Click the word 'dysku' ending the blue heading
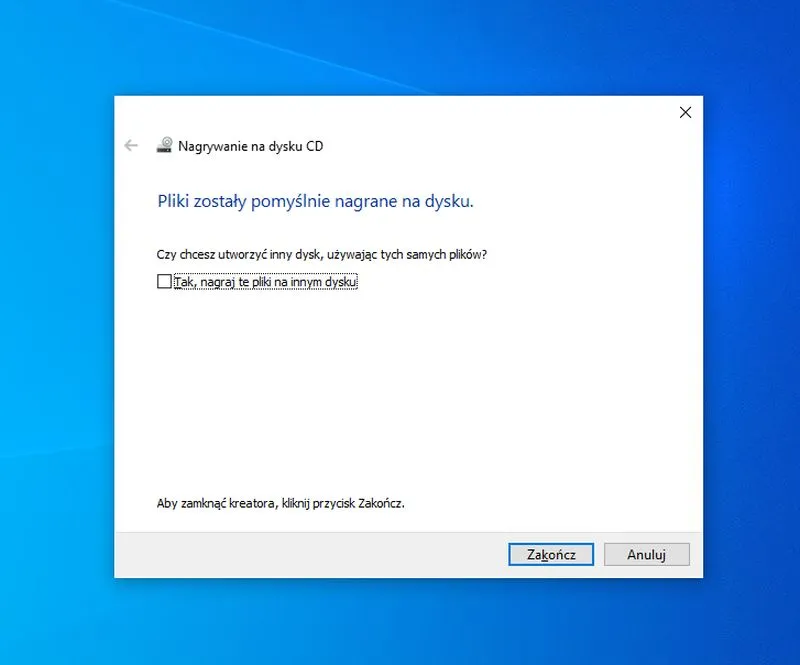This screenshot has height=665, width=800. pyautogui.click(x=451, y=201)
